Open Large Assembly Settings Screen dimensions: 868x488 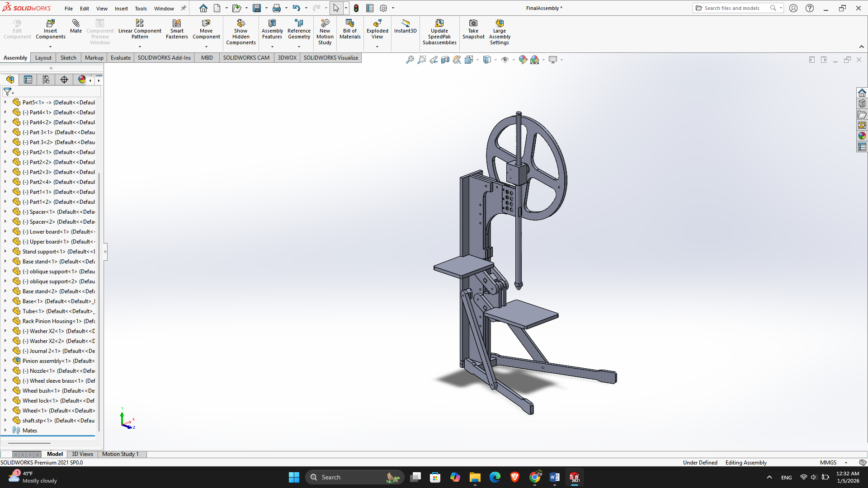[499, 28]
